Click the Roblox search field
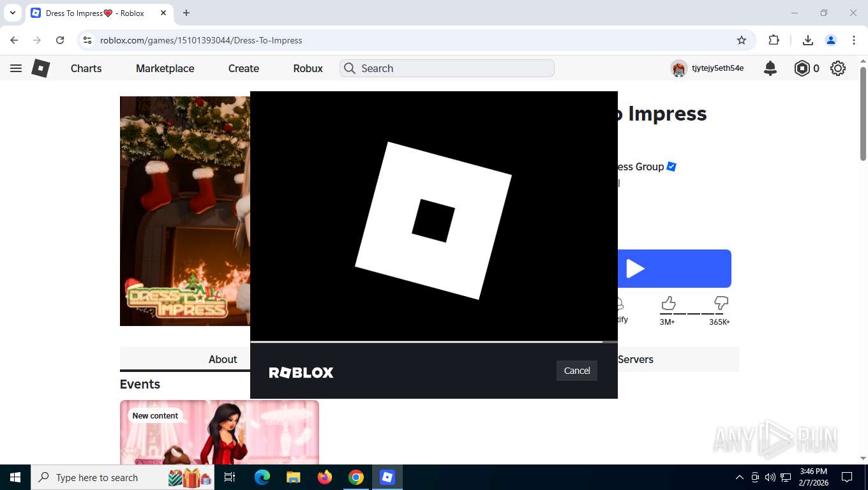The image size is (868, 490). click(x=447, y=68)
